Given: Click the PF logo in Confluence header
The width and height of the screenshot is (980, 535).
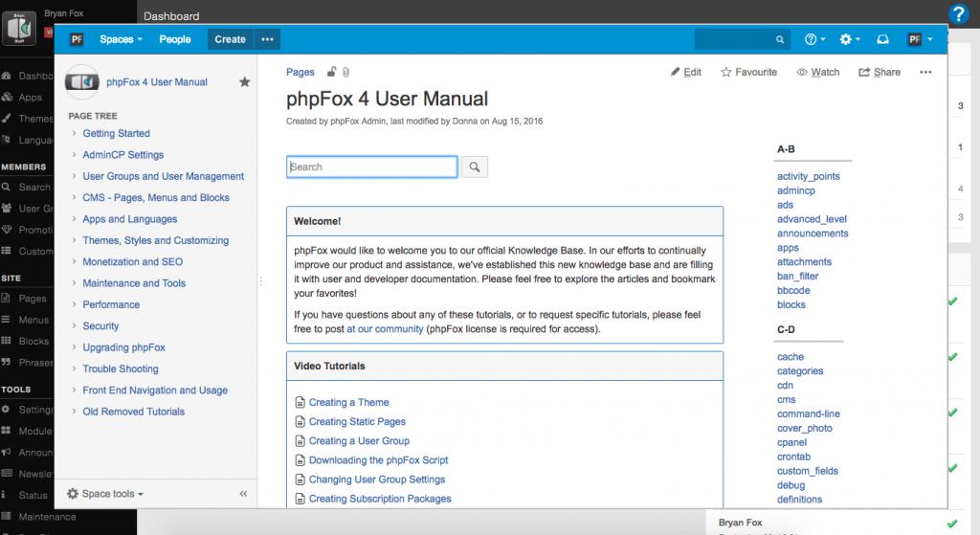Looking at the screenshot, I should coord(77,39).
